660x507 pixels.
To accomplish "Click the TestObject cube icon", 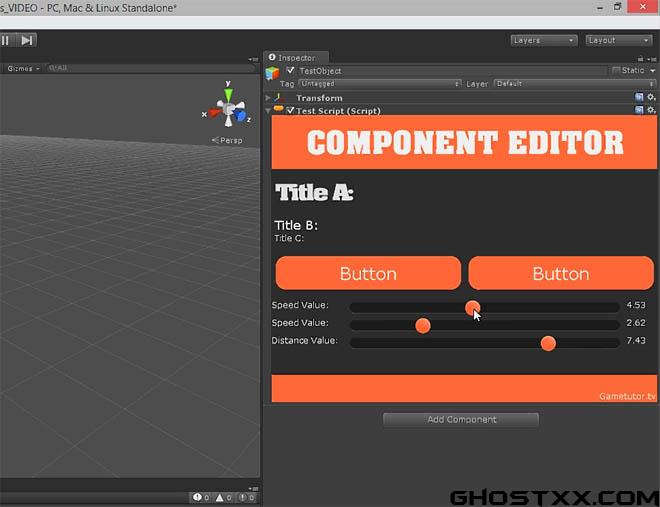I will point(272,73).
